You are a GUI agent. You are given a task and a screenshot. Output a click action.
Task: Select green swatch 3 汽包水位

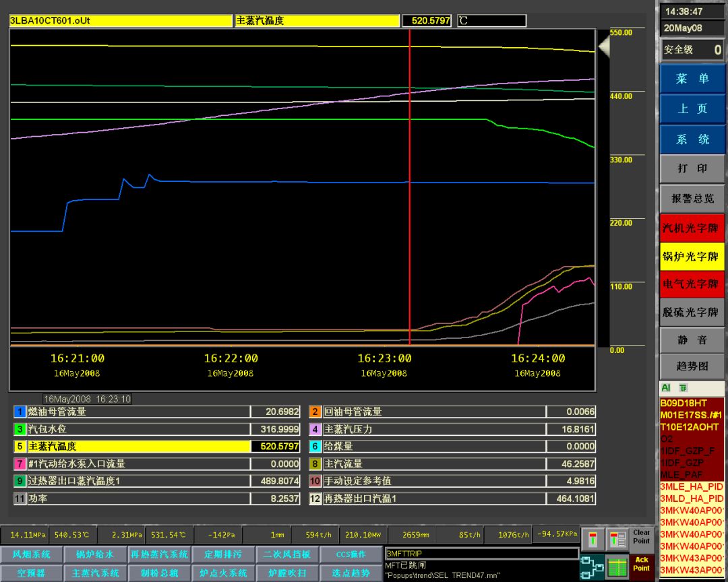coord(20,429)
